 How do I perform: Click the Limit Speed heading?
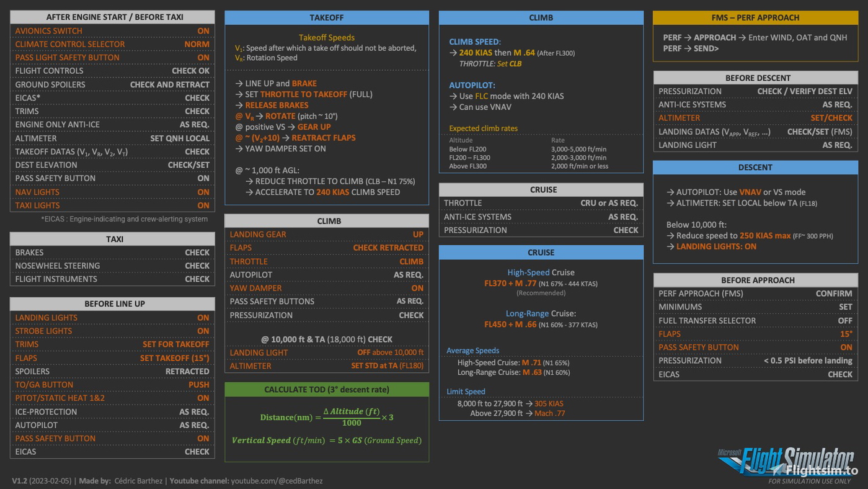466,392
